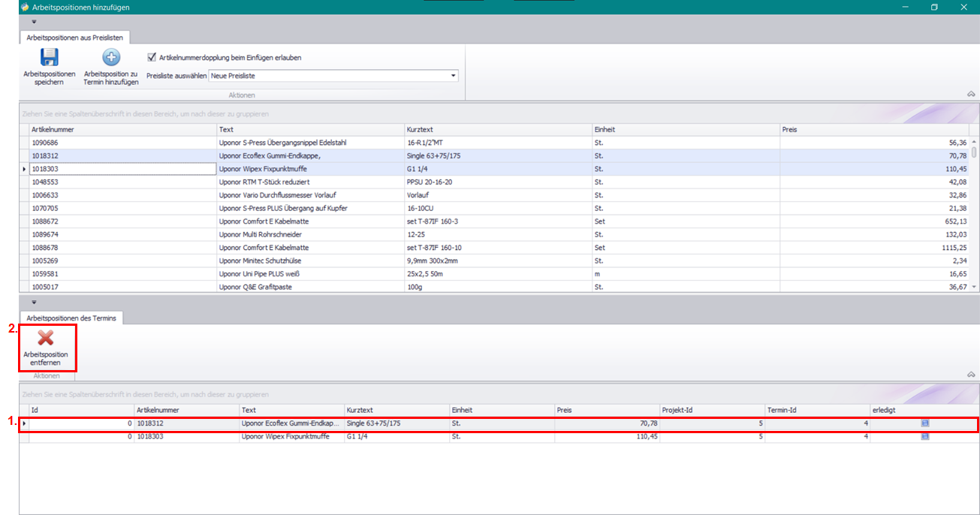Viewport: 980px width, 515px height.
Task: Click erledigt icon in the Gummi-Endkappe appointment row
Action: point(924,423)
